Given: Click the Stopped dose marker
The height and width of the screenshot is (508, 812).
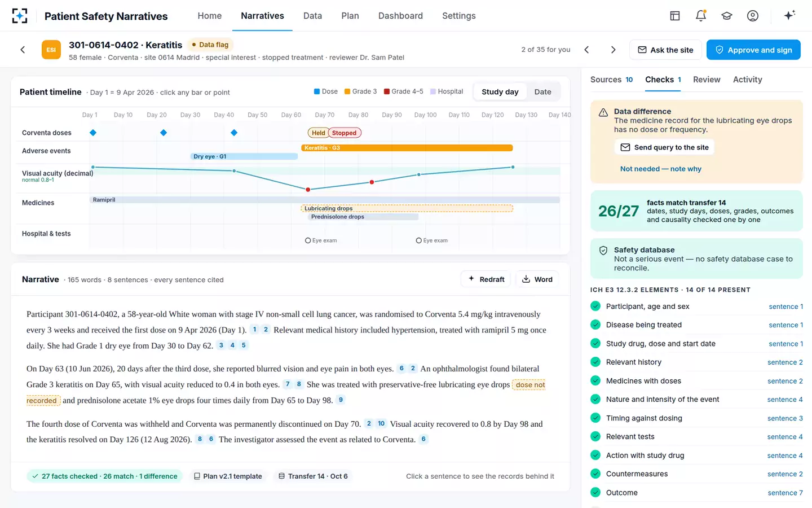Looking at the screenshot, I should click(344, 133).
